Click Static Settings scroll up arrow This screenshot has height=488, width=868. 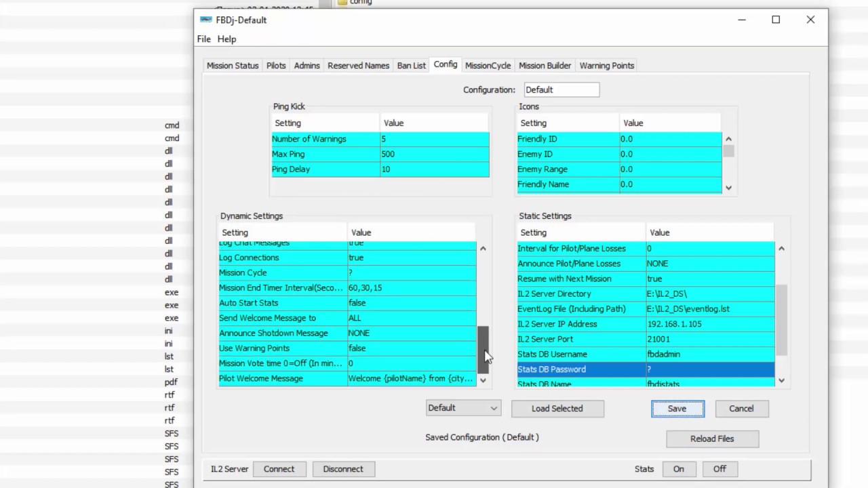[x=781, y=249]
